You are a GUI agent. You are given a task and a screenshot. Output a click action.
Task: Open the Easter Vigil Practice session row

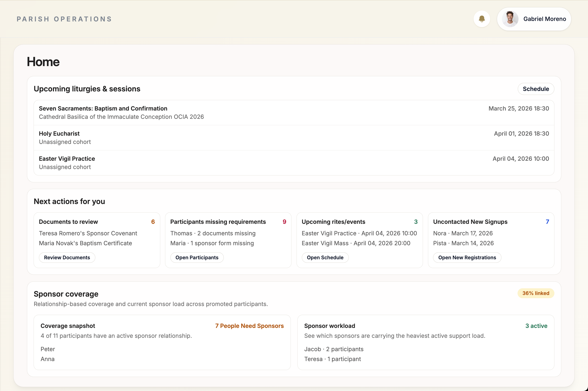click(294, 163)
